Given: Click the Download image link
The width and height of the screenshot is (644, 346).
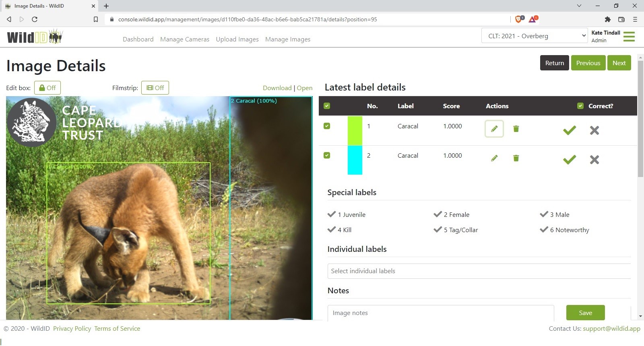Looking at the screenshot, I should (x=277, y=88).
